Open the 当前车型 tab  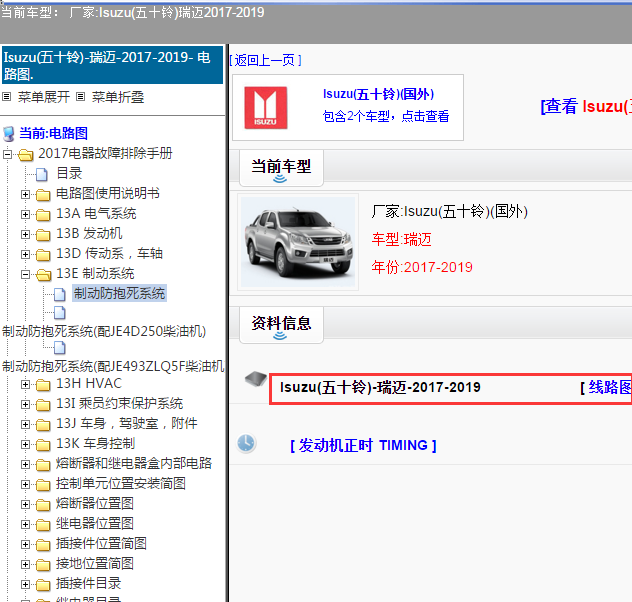[281, 168]
